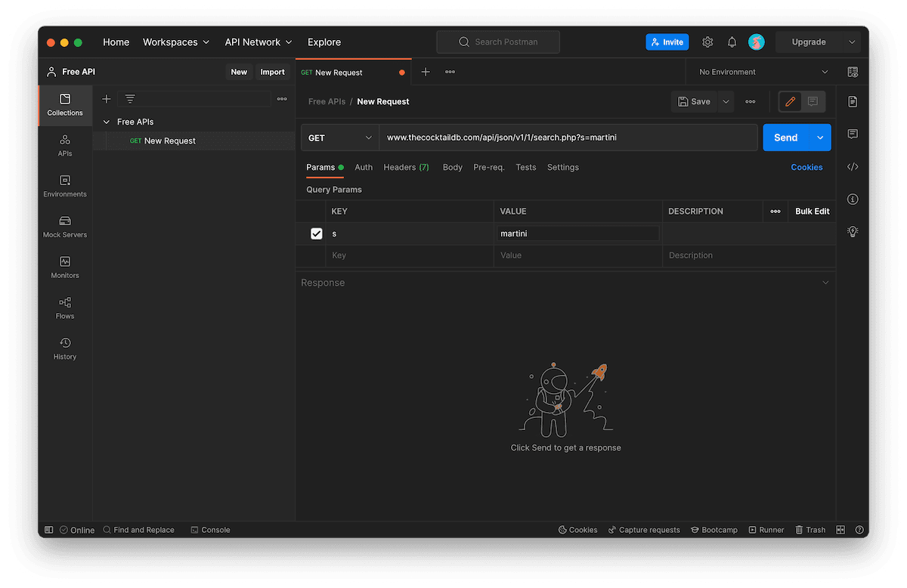The image size is (907, 588).
Task: Open the History sidebar panel
Action: coord(65,348)
